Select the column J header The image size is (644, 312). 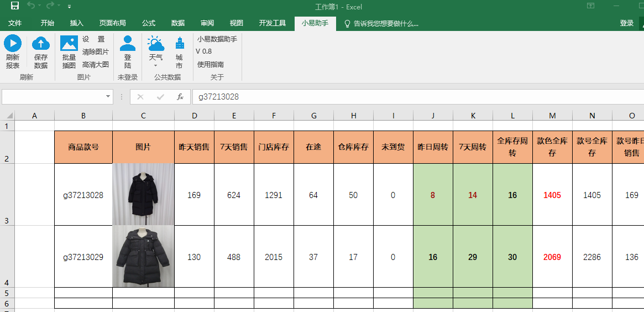click(x=433, y=116)
